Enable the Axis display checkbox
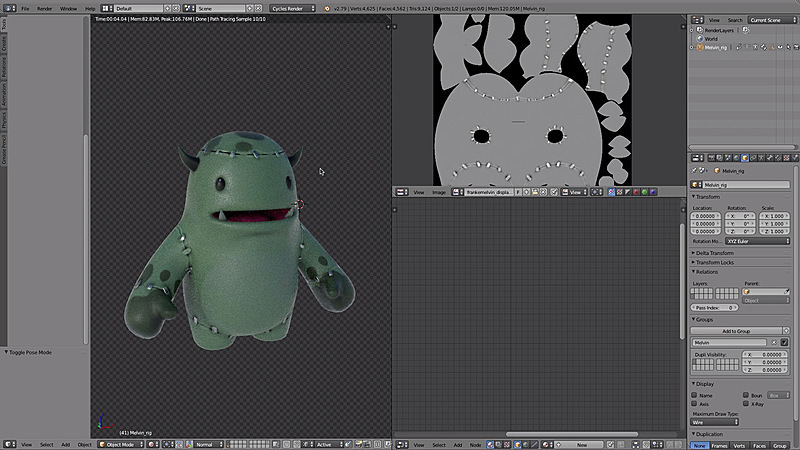800x450 pixels. coord(694,404)
